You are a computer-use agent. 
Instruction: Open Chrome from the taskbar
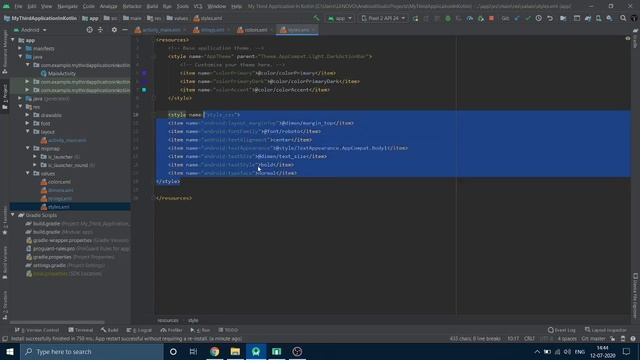(215, 351)
